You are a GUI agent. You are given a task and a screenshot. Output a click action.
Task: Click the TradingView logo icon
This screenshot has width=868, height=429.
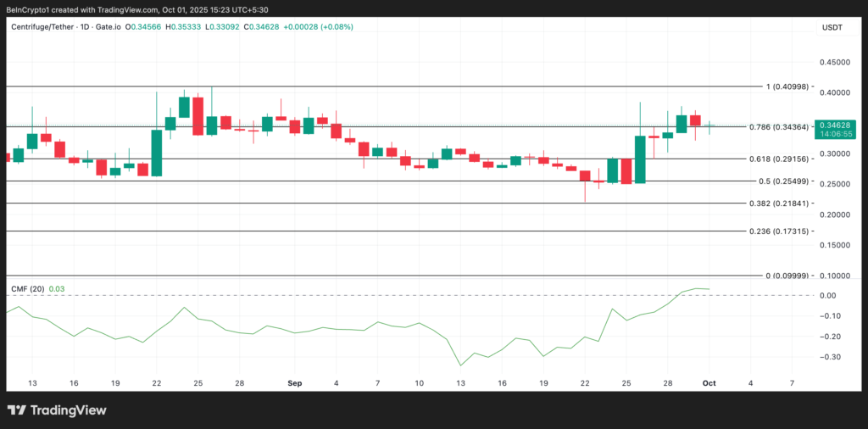pyautogui.click(x=18, y=410)
